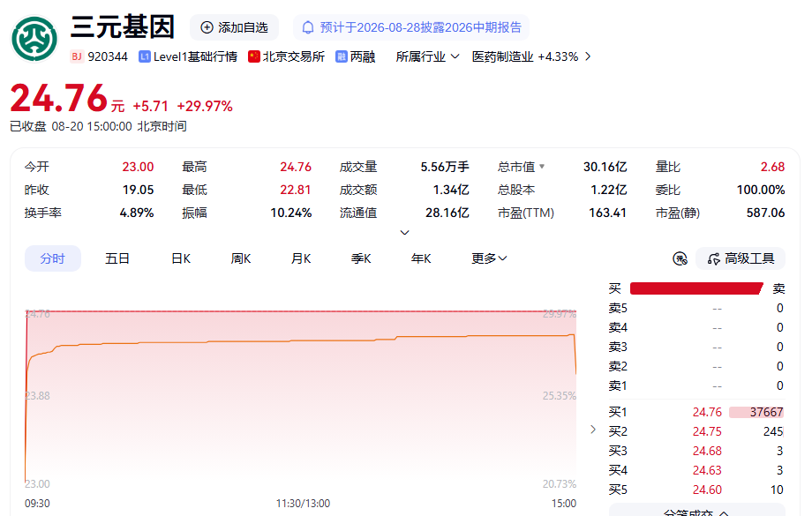Switch to 年K chart tab

[x=421, y=258]
